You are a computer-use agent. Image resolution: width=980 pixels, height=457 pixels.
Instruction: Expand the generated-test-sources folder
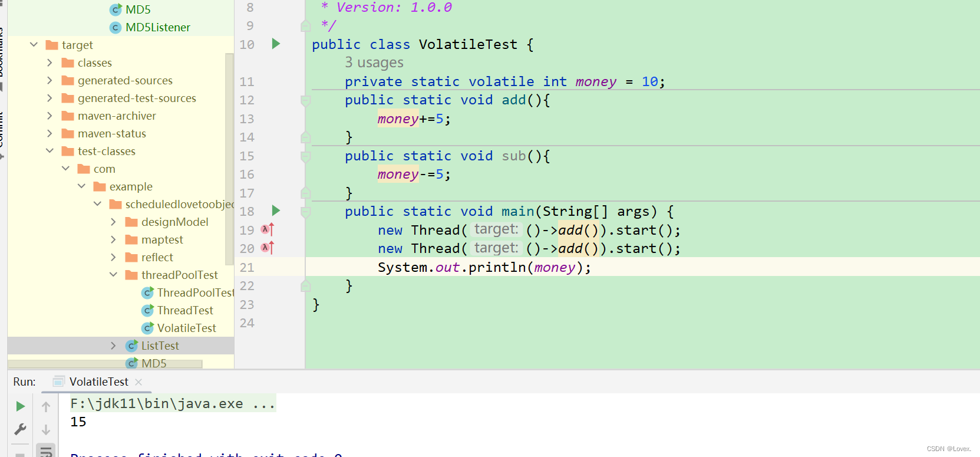(x=50, y=98)
